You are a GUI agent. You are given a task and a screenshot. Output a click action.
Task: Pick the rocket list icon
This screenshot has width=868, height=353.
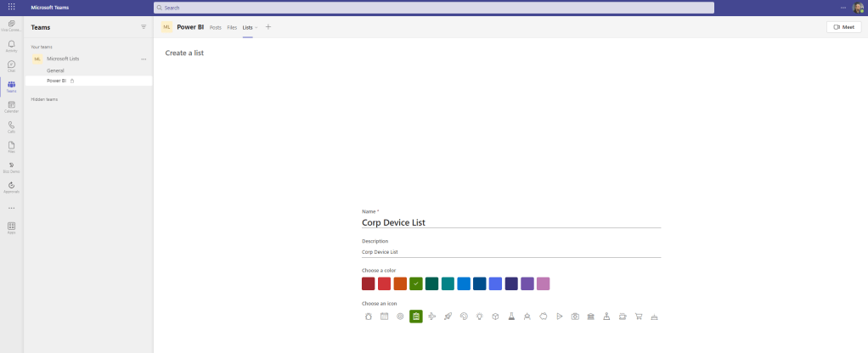[x=448, y=317]
